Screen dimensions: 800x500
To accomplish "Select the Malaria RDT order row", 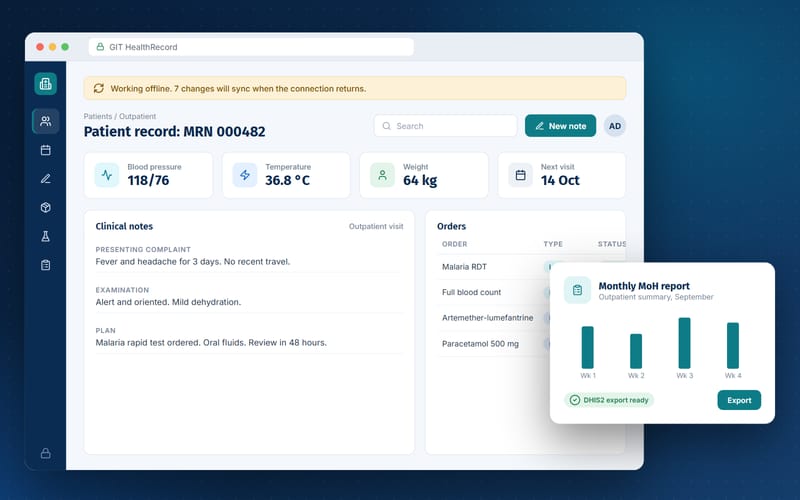I will tap(494, 267).
